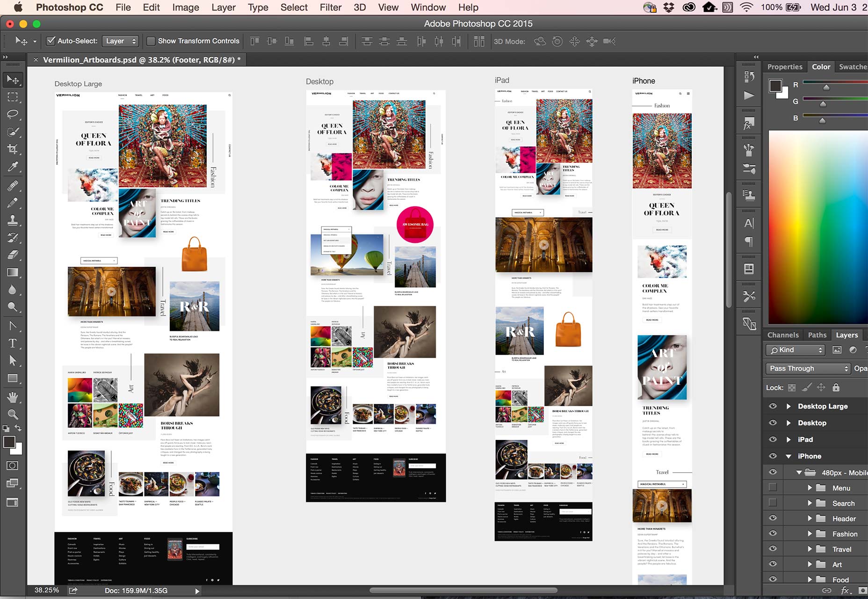Enable Show Transform Controls checkbox
Image resolution: width=868 pixels, height=599 pixels.
click(151, 41)
